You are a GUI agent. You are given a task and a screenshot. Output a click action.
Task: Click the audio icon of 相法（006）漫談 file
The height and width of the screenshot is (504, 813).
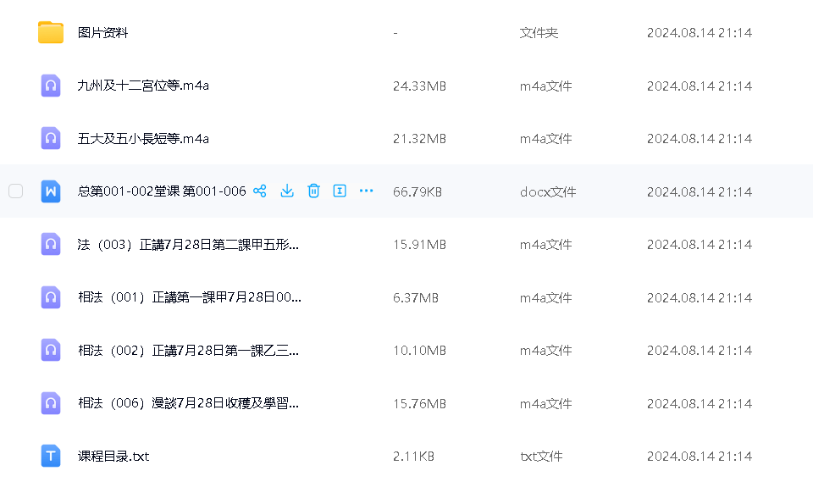click(50, 402)
